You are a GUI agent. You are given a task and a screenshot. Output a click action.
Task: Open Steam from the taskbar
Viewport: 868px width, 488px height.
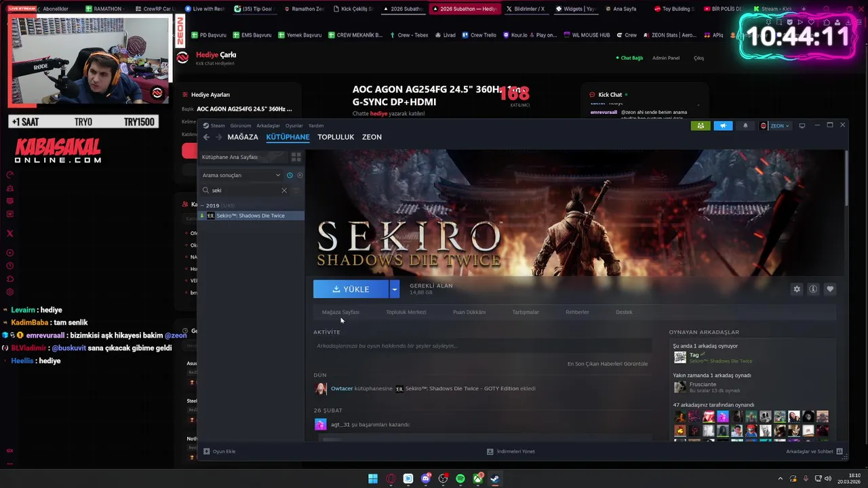point(495,479)
